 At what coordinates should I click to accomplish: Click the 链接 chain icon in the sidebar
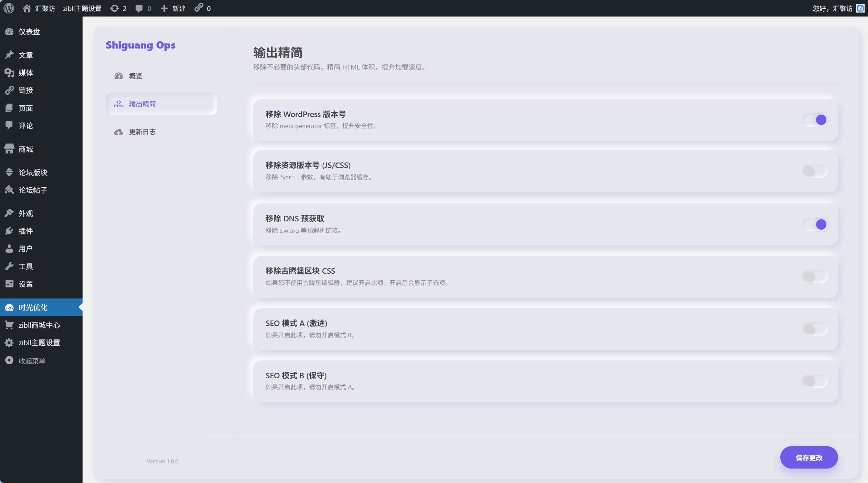pos(10,90)
